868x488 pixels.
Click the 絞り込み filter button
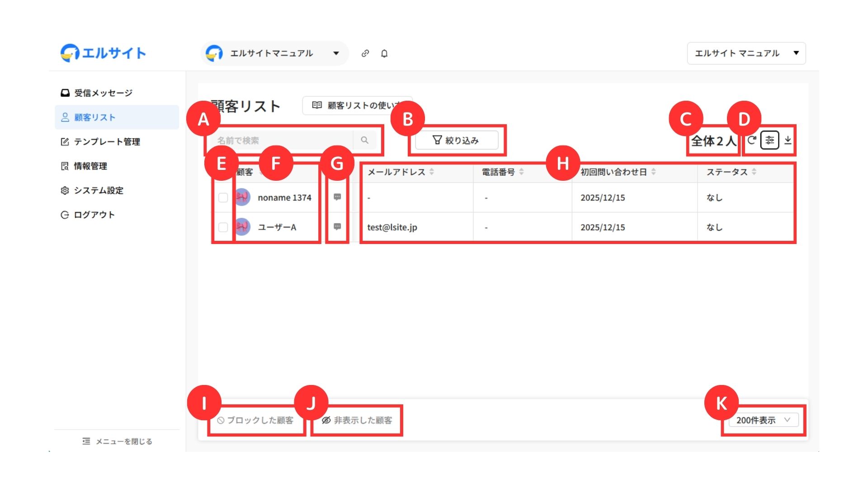click(457, 141)
